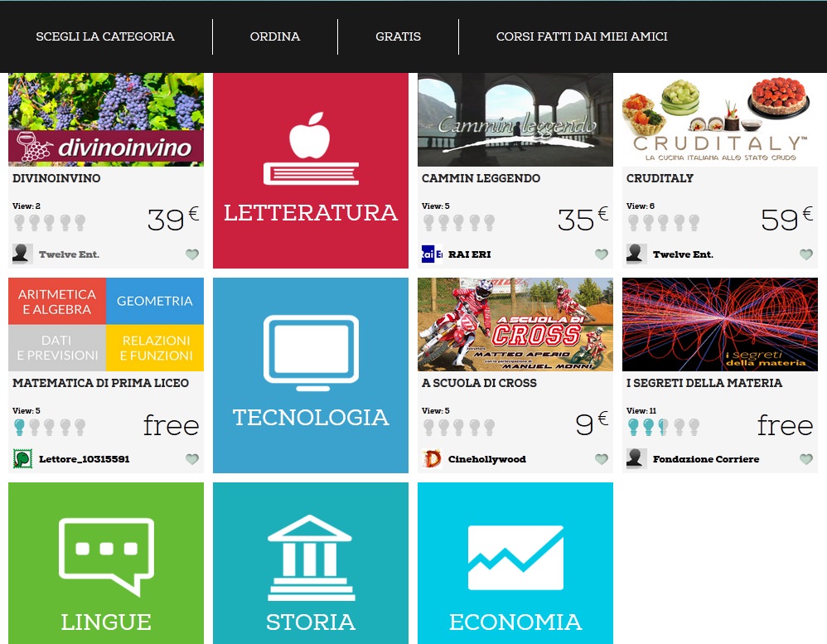
Task: Toggle the heart on Cruditaly course
Action: [x=806, y=254]
